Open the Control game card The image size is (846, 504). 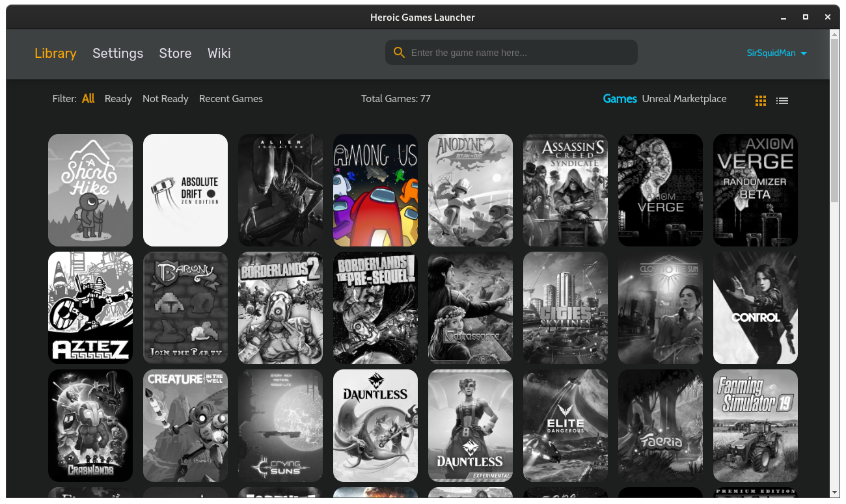[x=756, y=308]
